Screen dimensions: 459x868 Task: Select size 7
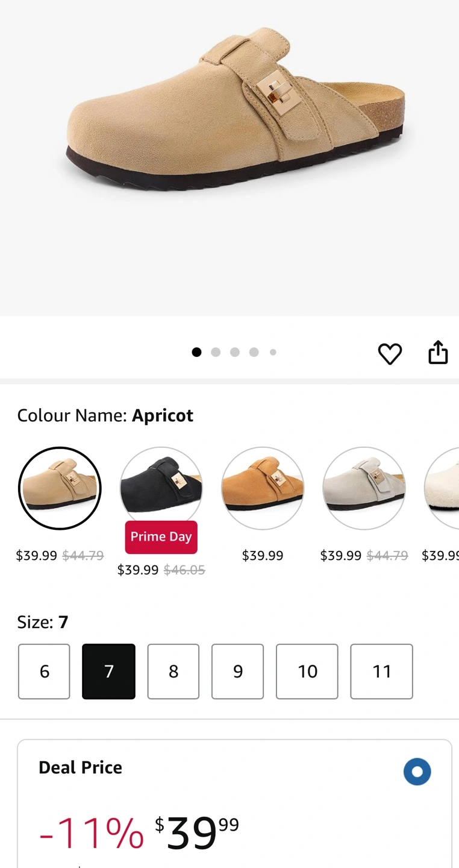[x=108, y=671]
